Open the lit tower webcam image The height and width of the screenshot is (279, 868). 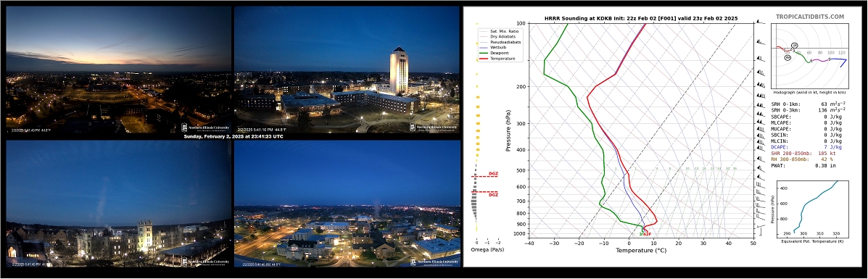[x=347, y=69]
